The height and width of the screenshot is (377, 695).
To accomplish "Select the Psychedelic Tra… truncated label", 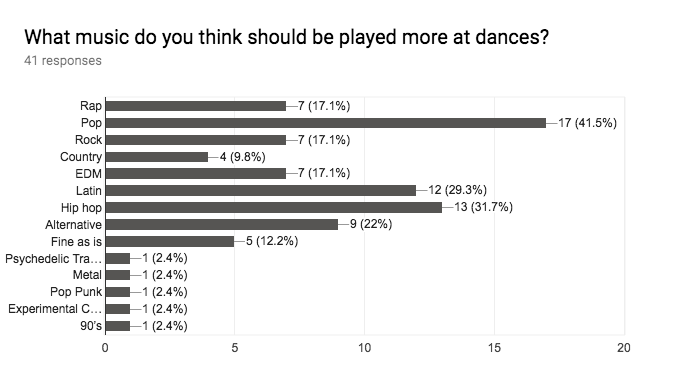I will (x=54, y=259).
